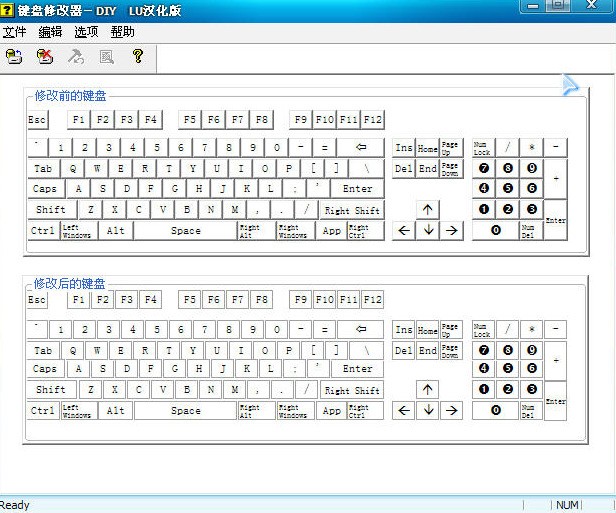616x513 pixels.
Task: Select the Caps key in the 修改前的键盘 panel
Action: 46,189
